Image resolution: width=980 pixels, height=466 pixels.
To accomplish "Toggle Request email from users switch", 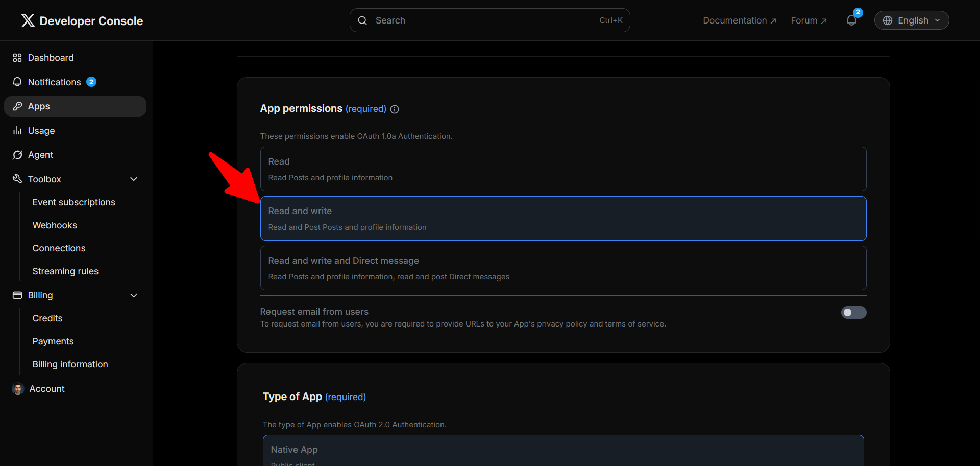I will (854, 312).
